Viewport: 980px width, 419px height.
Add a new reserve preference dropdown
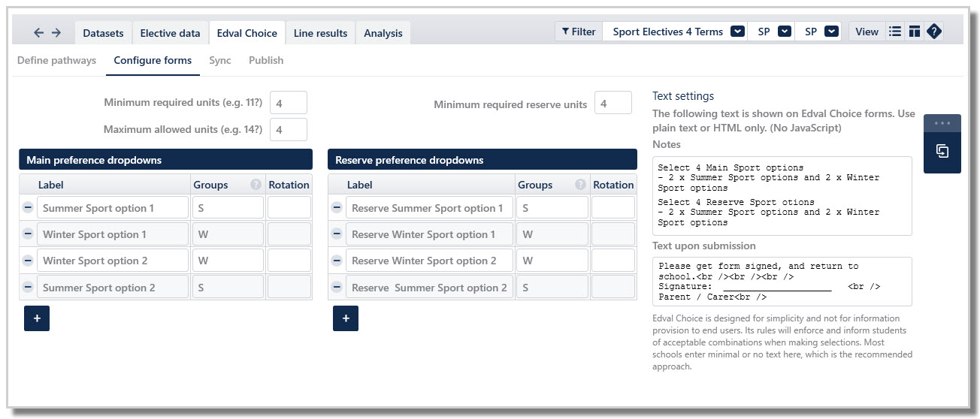pos(346,318)
